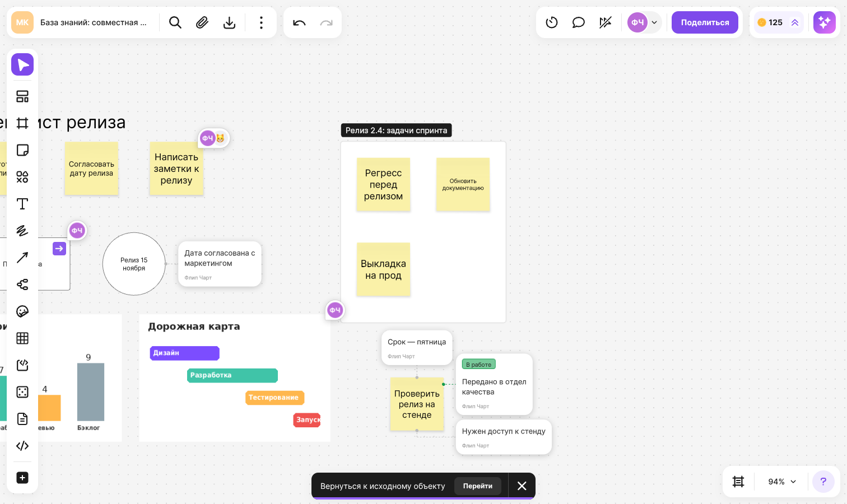Select the Тестирование roadmap bar
Viewport: 847px width, 504px height.
pos(274,398)
